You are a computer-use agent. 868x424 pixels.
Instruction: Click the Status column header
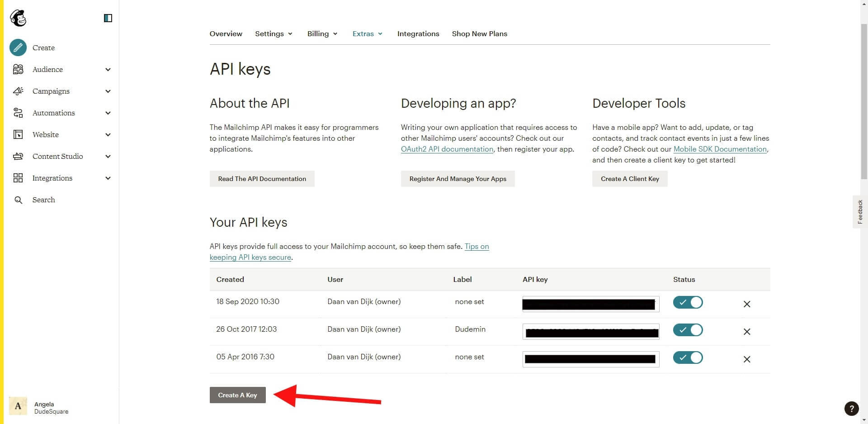[684, 279]
